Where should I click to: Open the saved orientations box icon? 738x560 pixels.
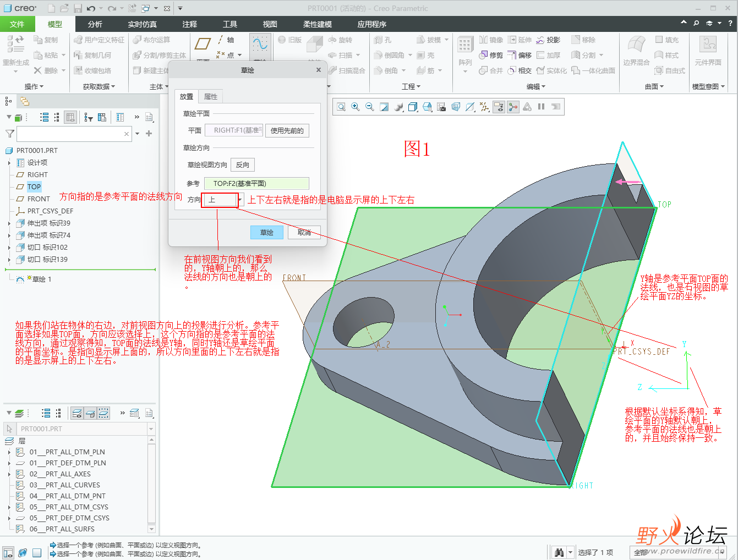413,107
